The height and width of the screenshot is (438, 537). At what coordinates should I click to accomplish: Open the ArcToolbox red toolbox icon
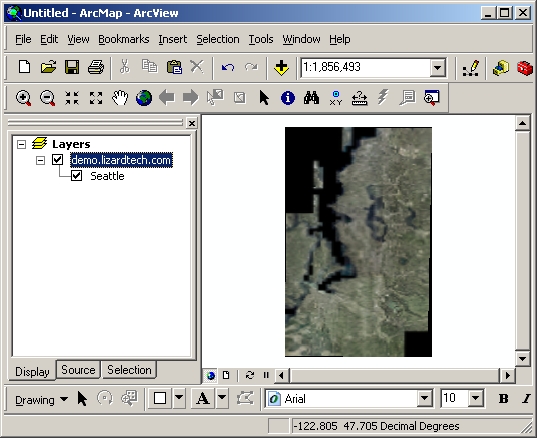tap(525, 67)
